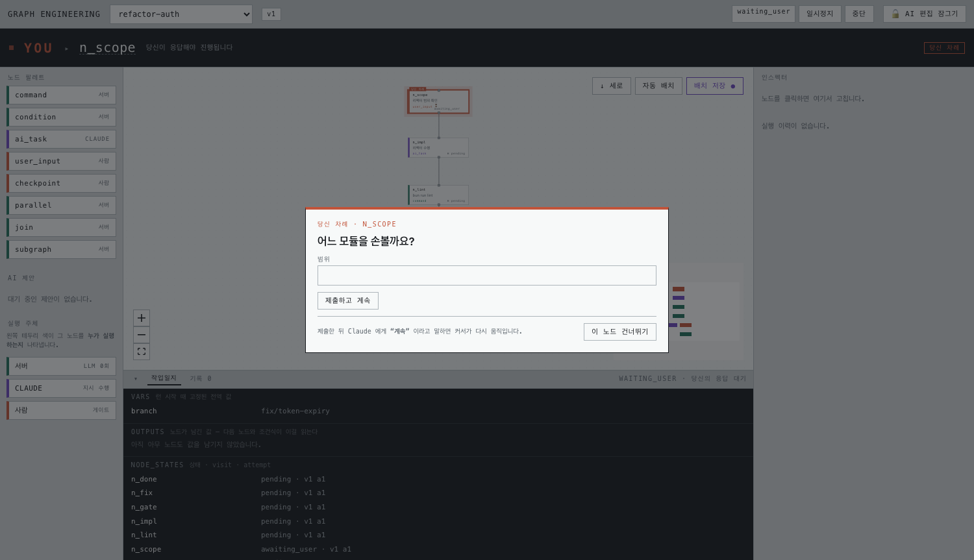Click the 인스펙터 panel header

coord(775,77)
